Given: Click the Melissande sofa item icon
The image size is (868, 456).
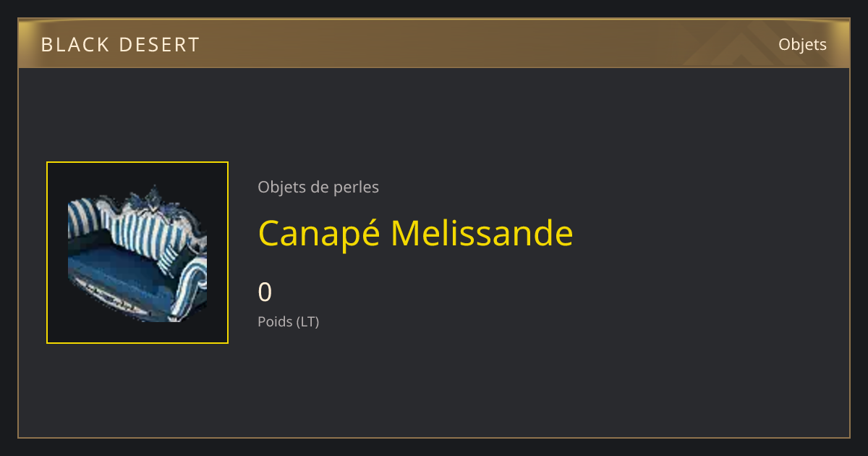Looking at the screenshot, I should [x=137, y=253].
